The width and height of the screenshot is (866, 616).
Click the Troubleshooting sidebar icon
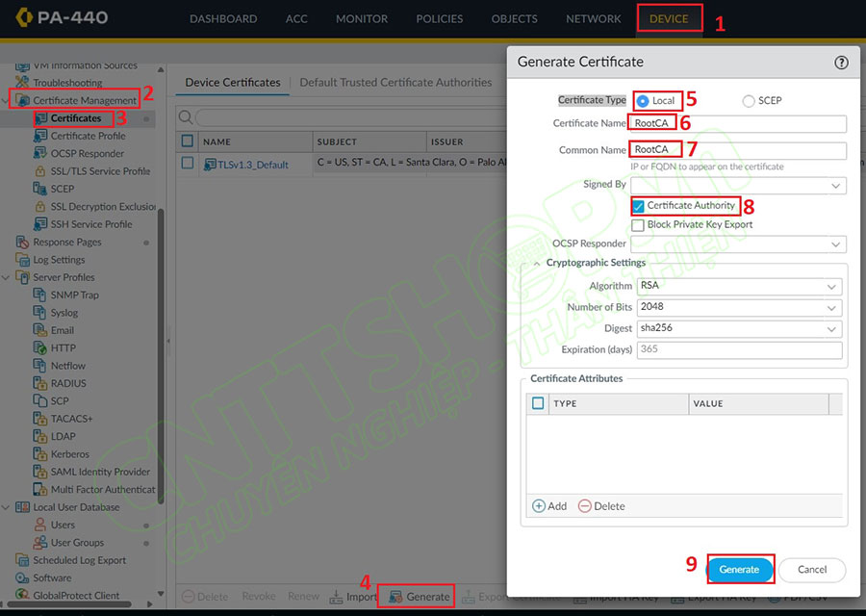[23, 83]
